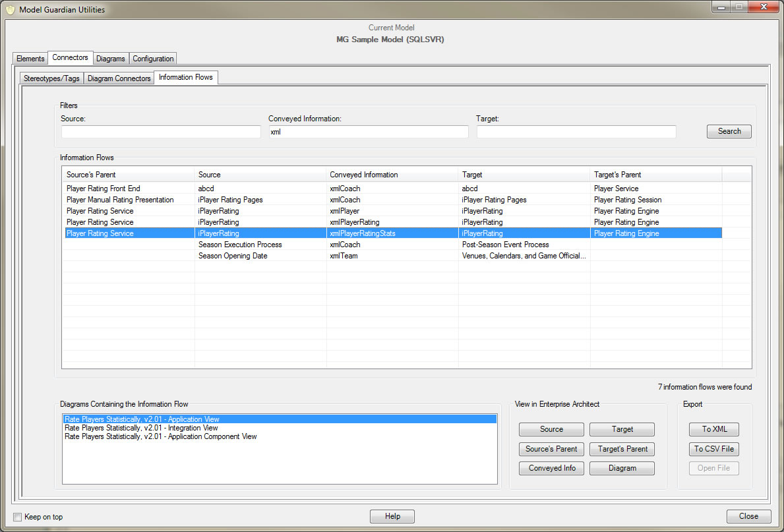Enable the Keep on top checkbox

(18, 517)
